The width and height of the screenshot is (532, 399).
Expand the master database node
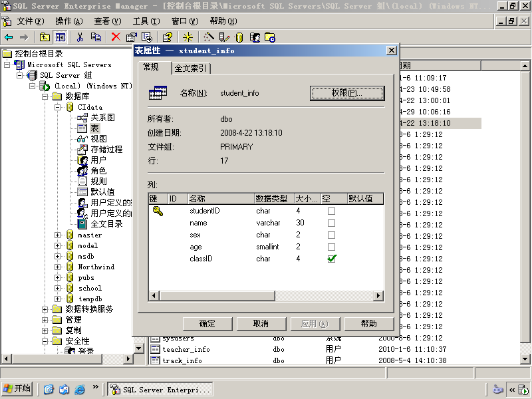58,235
